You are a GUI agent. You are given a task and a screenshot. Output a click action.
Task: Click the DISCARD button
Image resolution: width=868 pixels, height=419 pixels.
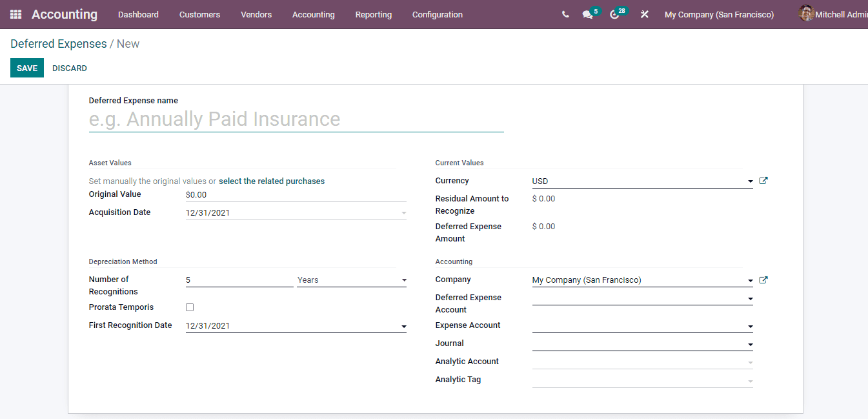69,67
